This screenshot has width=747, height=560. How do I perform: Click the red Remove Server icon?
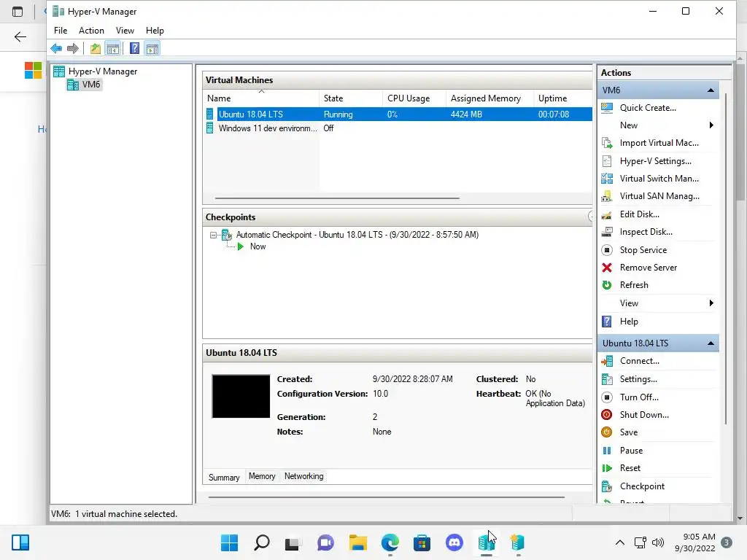[607, 268]
